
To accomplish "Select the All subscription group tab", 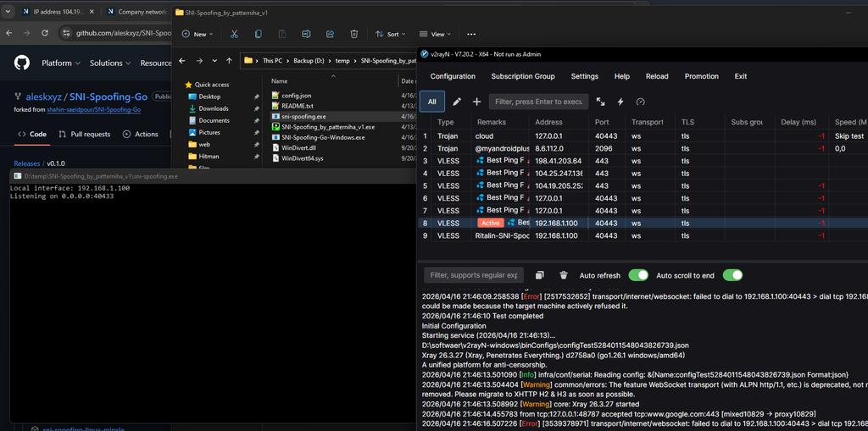I will point(431,102).
